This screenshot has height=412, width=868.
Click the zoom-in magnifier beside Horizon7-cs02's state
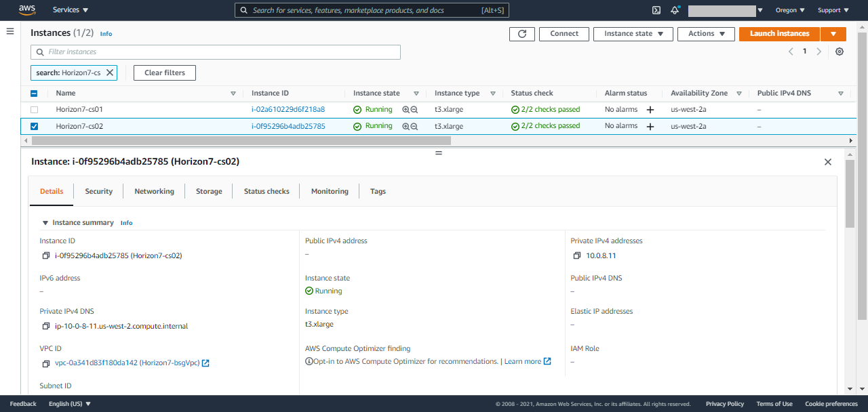[404, 126]
